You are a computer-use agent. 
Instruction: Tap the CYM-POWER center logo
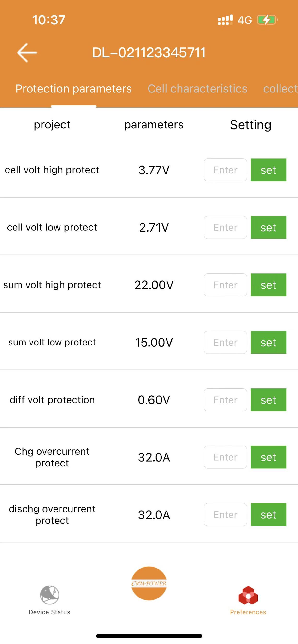[x=149, y=583]
